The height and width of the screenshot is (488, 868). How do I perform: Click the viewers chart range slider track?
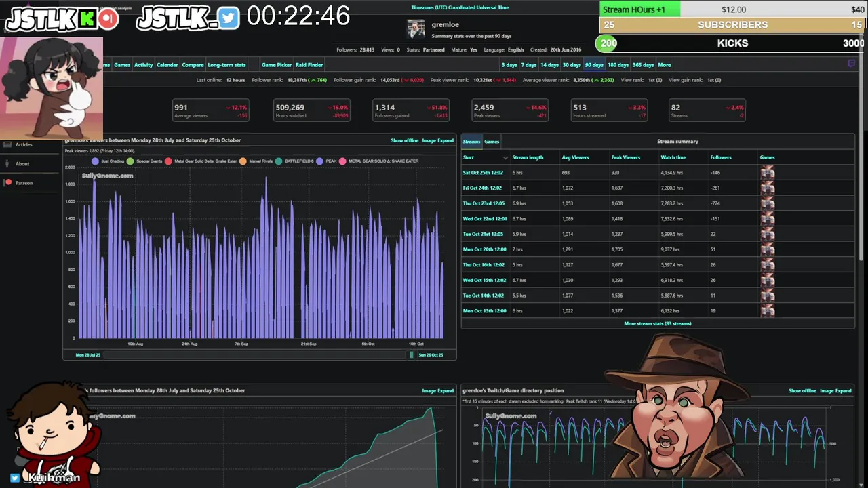pyautogui.click(x=254, y=354)
